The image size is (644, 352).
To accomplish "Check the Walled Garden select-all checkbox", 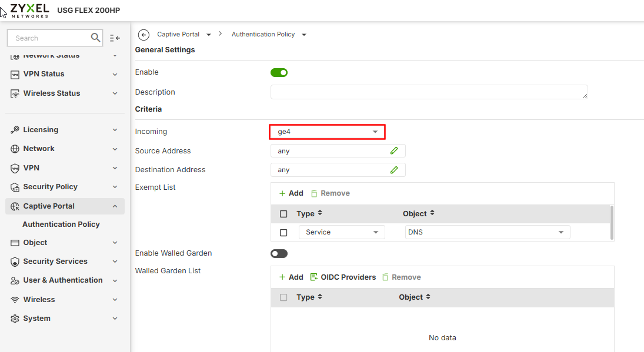I will point(283,297).
